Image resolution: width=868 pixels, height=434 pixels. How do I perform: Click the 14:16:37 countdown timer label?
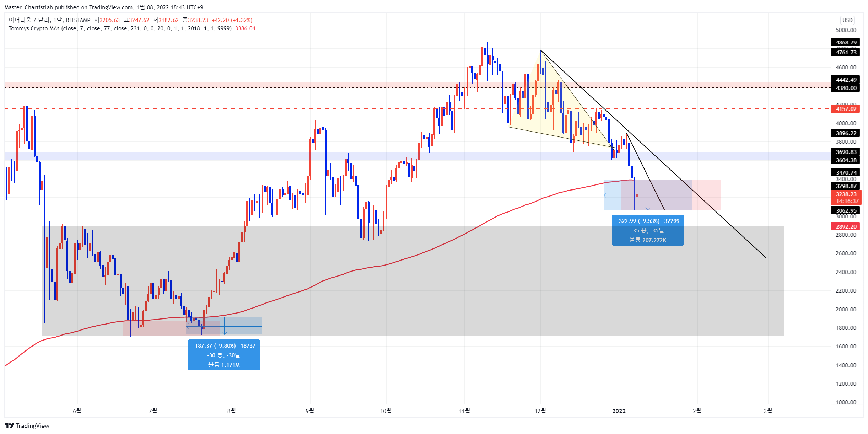pos(847,201)
